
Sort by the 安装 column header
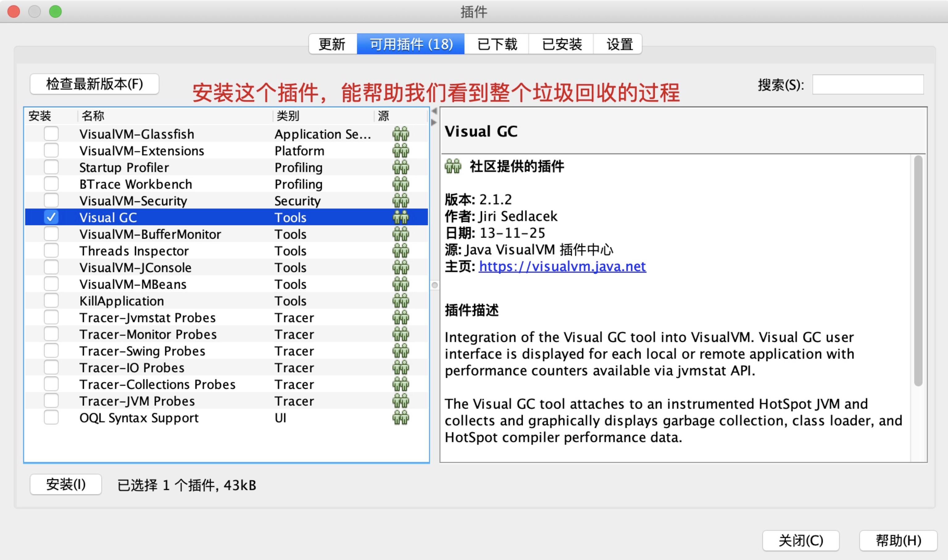pyautogui.click(x=51, y=116)
